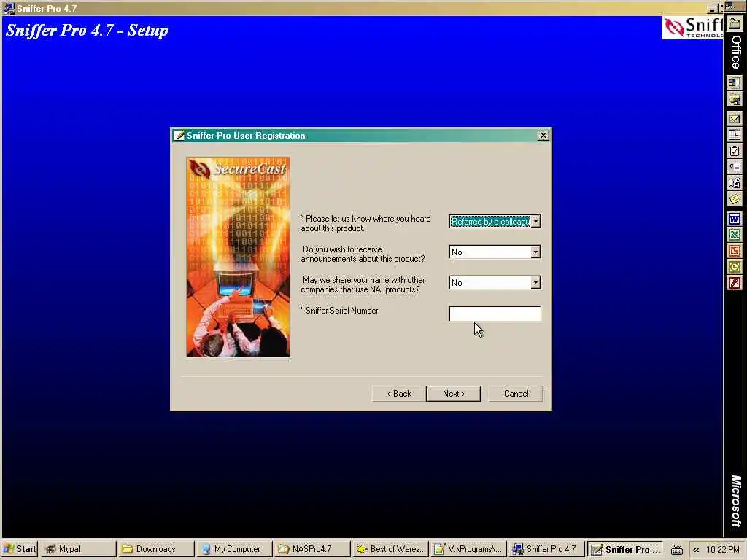Switch to V:\Programs taskbar item
Viewport: 747px width, 560px height.
point(468,549)
